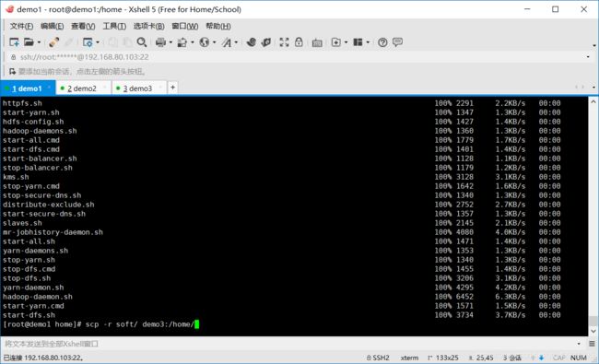This screenshot has height=364, width=599.
Task: Click the 25,45 cursor position indicator
Action: tap(481, 358)
